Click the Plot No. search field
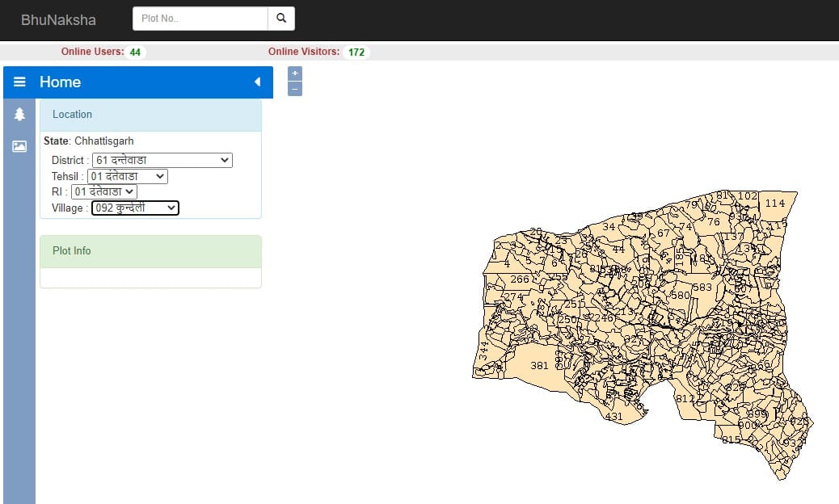Viewport: 839px width, 504px height. coord(200,18)
